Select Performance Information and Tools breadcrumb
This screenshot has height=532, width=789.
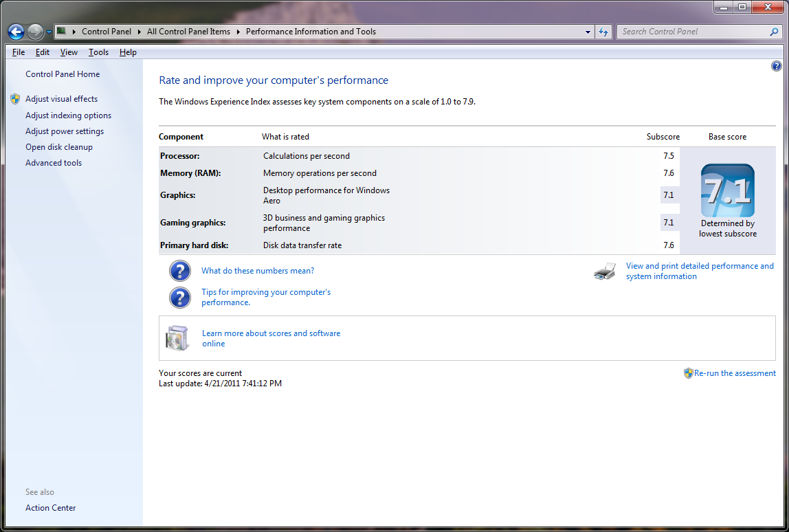311,31
